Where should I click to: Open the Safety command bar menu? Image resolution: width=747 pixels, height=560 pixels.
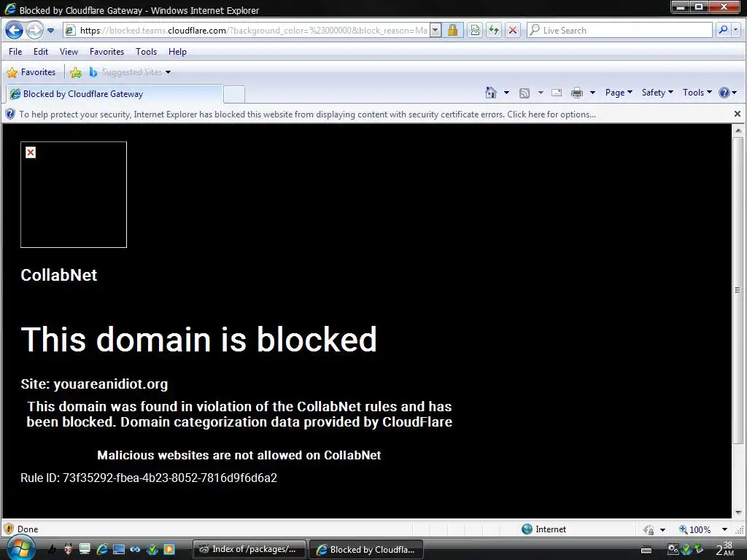pyautogui.click(x=657, y=93)
